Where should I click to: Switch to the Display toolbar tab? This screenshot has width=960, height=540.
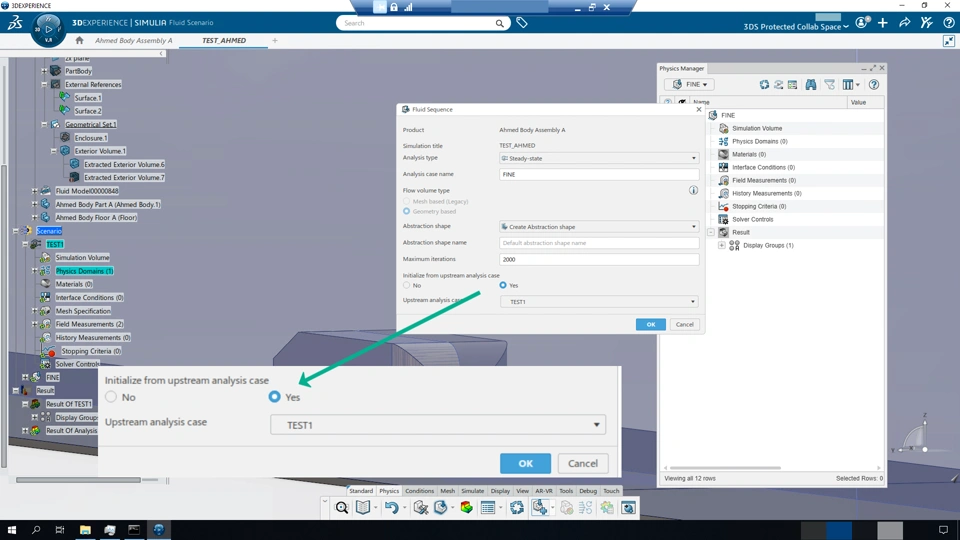pyautogui.click(x=500, y=491)
